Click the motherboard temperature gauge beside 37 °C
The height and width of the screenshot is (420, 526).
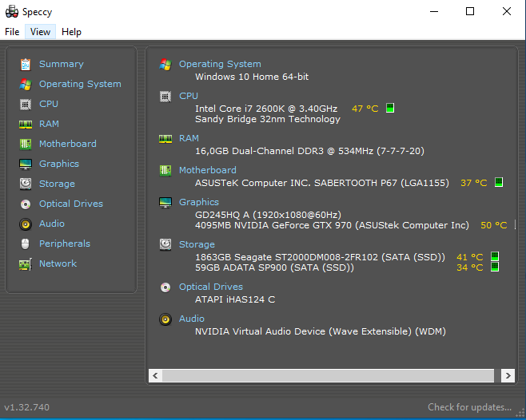[x=499, y=182]
